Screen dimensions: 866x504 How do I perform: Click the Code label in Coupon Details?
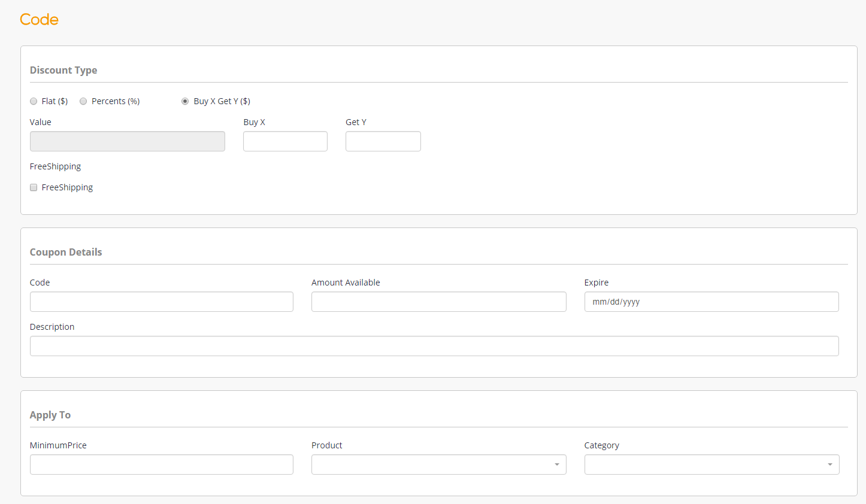pyautogui.click(x=40, y=283)
